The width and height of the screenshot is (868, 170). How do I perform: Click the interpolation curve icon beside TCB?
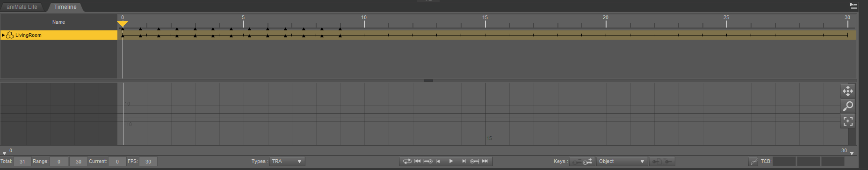pos(753,162)
